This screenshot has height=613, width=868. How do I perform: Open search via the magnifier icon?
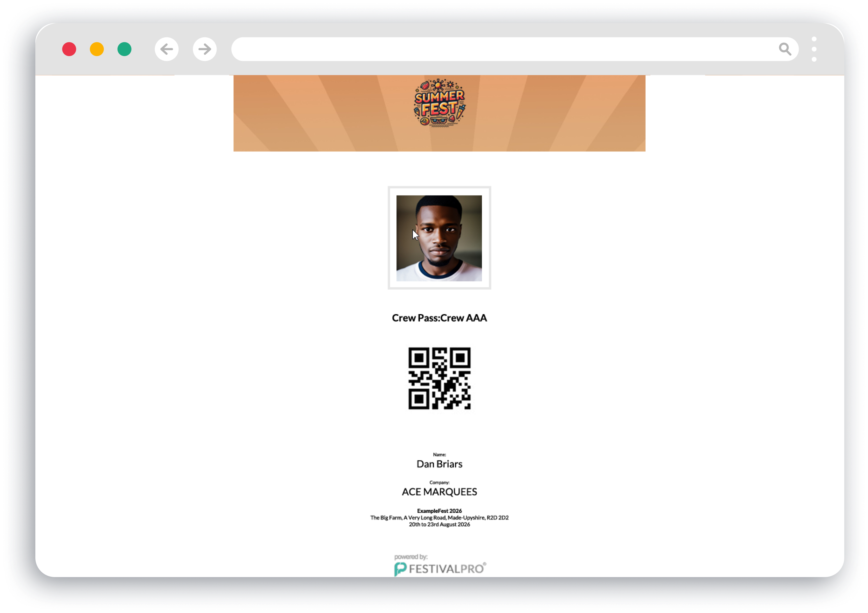click(x=786, y=49)
